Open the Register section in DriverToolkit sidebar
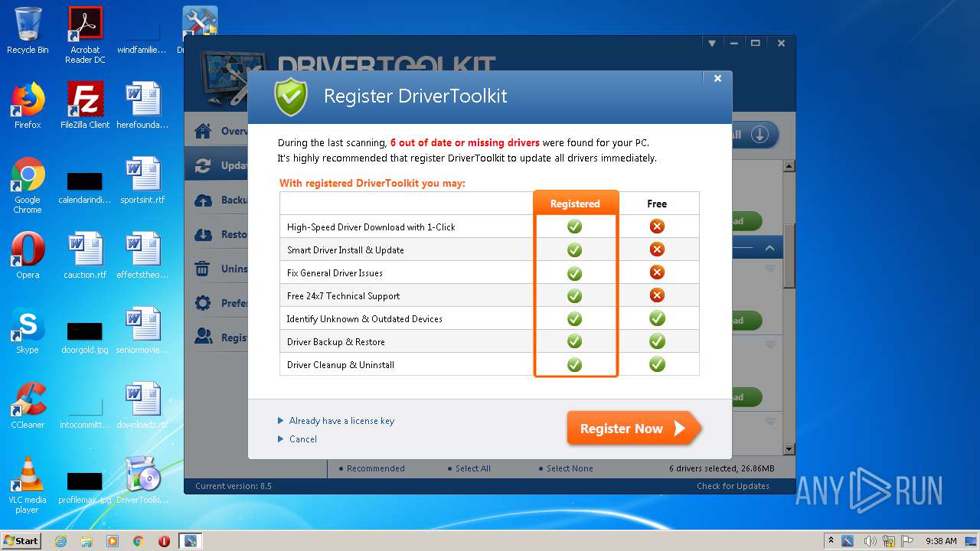This screenshot has width=980, height=551. pos(217,337)
